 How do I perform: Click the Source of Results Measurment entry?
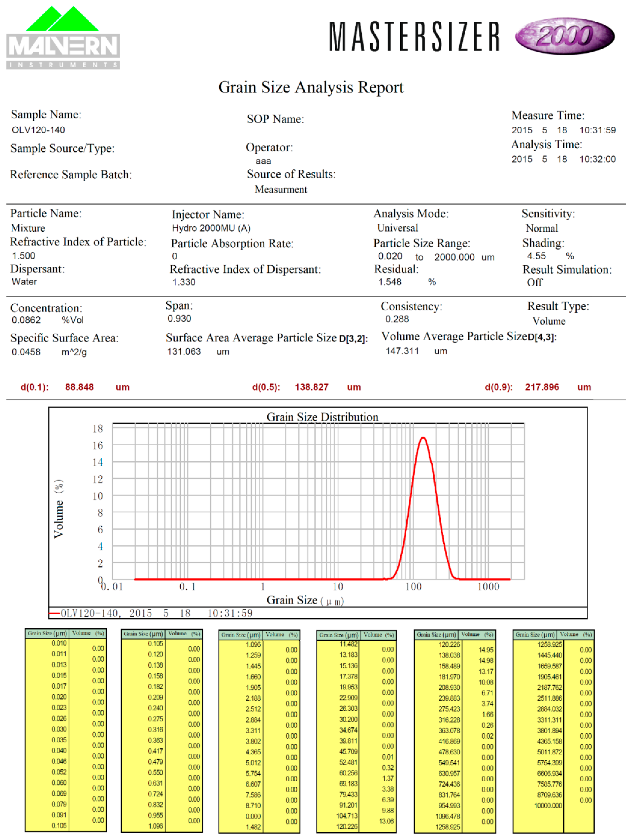[281, 189]
